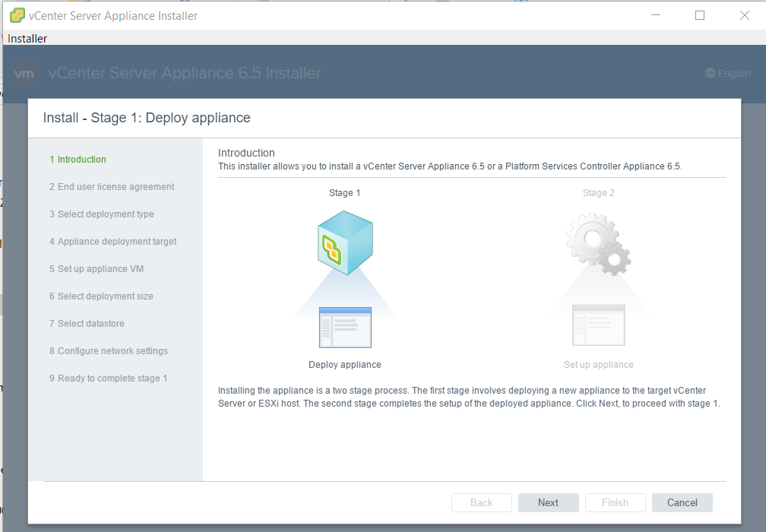Click the Stage 1 blue cube icon
Screen dimensions: 766x532
pyautogui.click(x=345, y=242)
